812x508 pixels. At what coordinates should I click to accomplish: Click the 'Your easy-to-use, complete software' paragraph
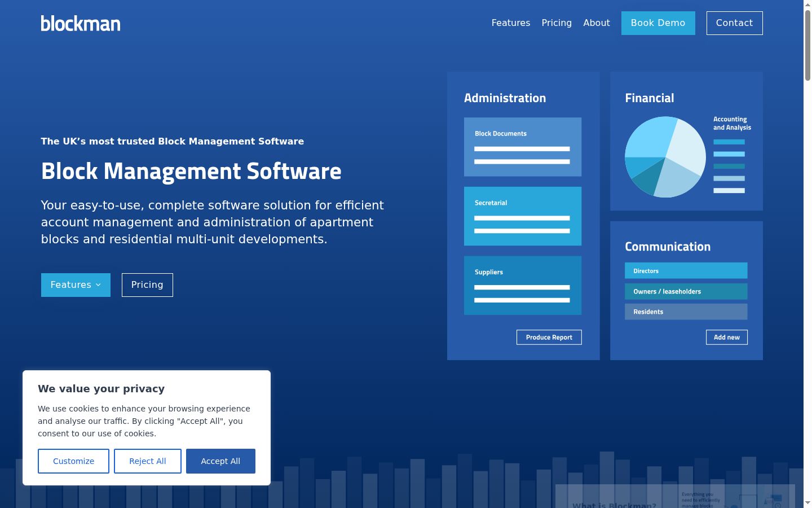(213, 222)
